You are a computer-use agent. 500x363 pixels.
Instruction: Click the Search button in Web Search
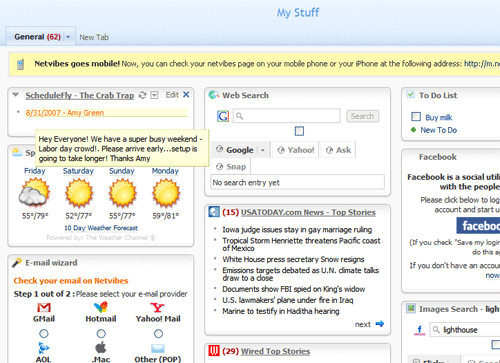point(362,116)
